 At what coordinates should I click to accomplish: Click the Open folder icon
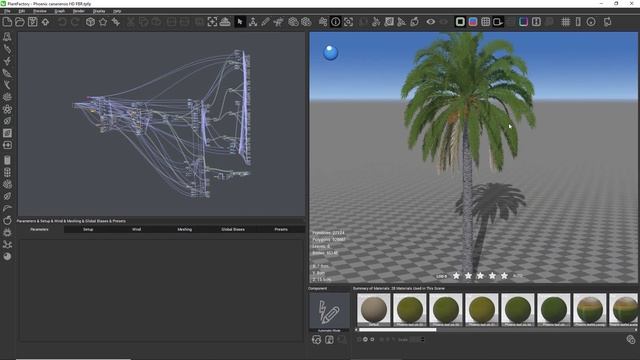point(20,22)
